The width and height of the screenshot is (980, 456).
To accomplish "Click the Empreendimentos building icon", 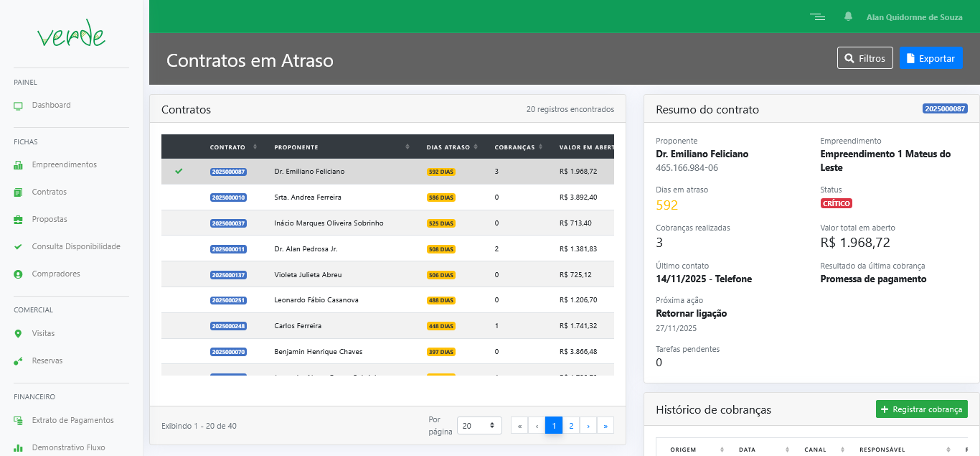I will pos(18,165).
